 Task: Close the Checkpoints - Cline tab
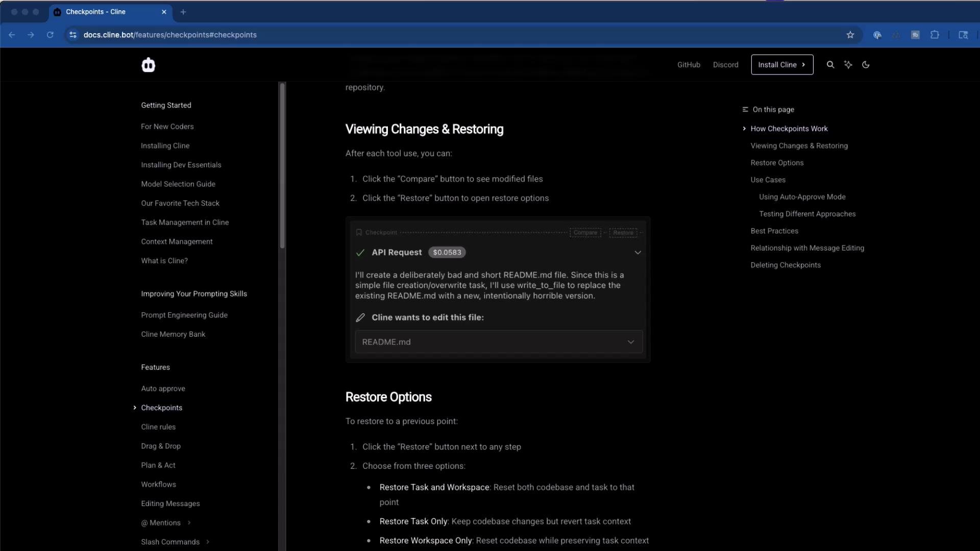[x=164, y=12]
